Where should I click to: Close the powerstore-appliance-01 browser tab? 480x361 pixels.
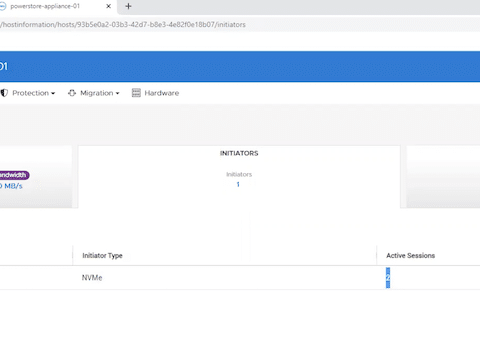pos(108,6)
